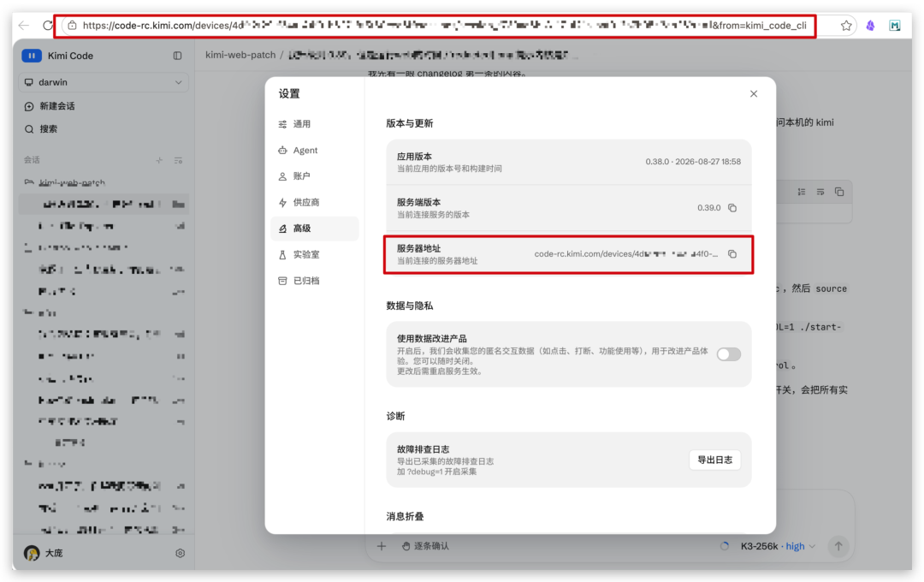Click the 诊断 section heading
924x582 pixels.
(395, 416)
